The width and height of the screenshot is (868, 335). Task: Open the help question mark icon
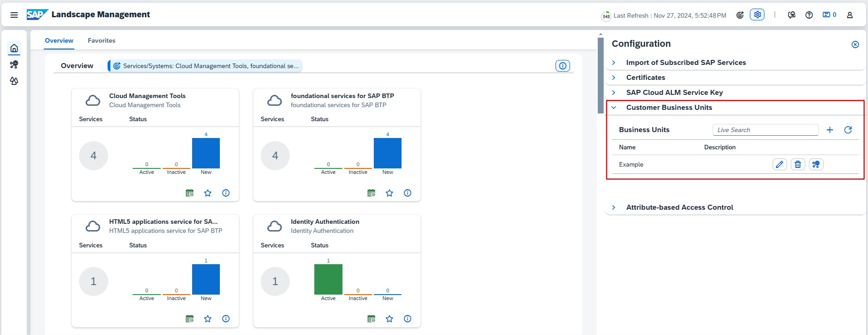(x=809, y=15)
